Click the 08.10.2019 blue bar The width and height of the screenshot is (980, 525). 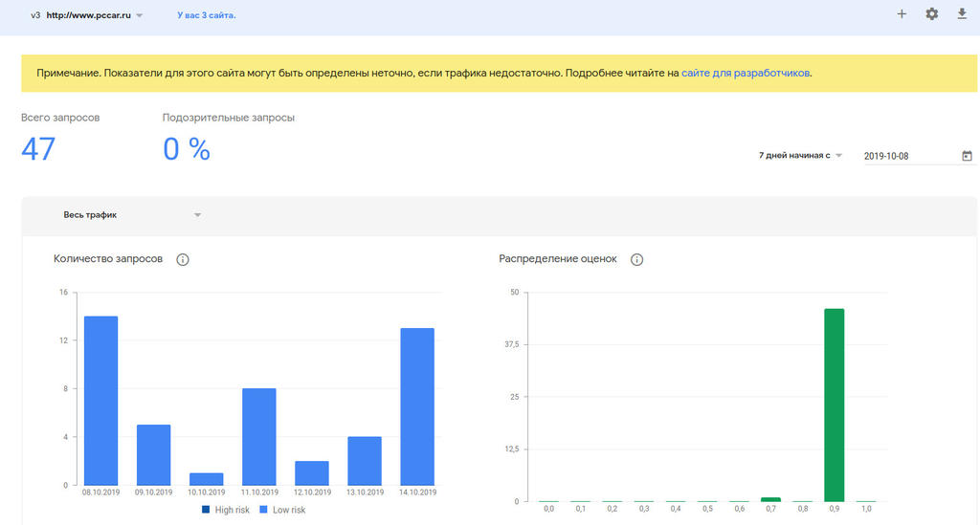coord(100,401)
